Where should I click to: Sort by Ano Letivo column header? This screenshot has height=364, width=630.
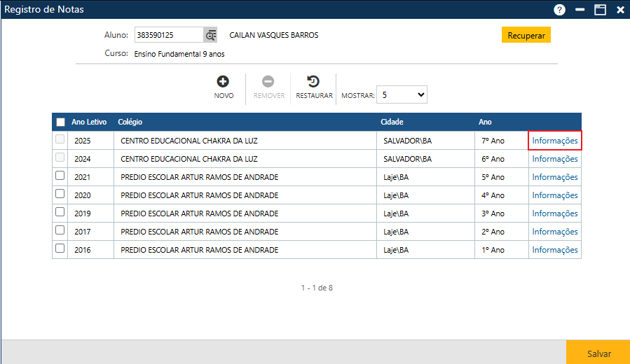89,122
